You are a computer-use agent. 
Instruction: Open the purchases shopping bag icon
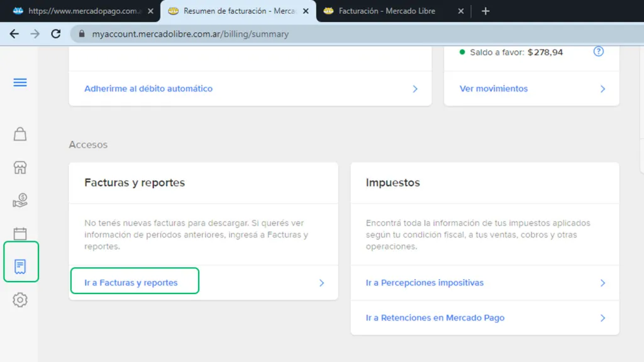pos(21,134)
